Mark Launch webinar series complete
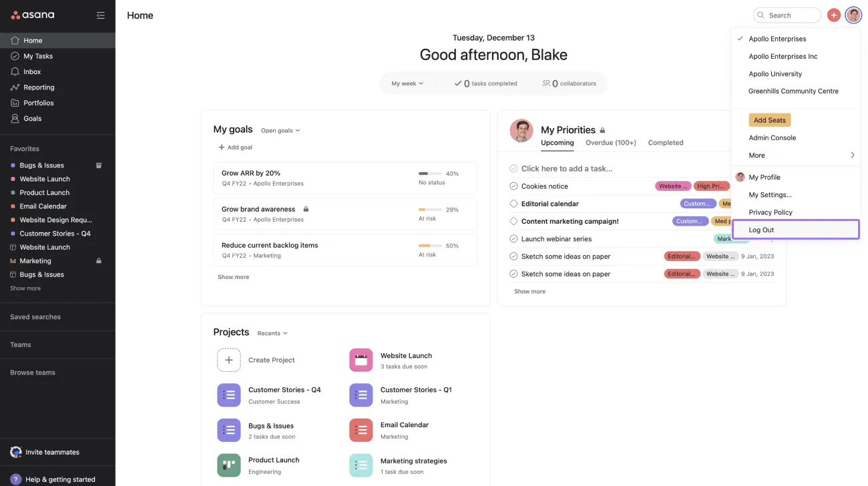 513,238
